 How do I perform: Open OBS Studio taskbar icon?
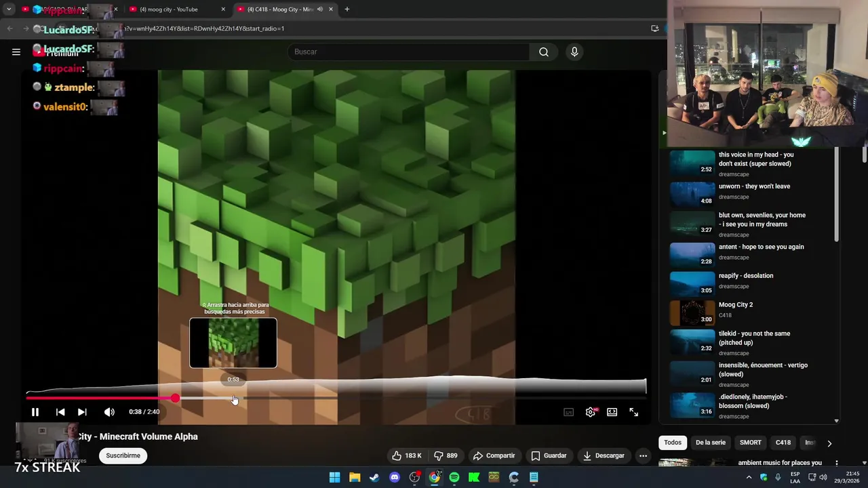coord(414,477)
